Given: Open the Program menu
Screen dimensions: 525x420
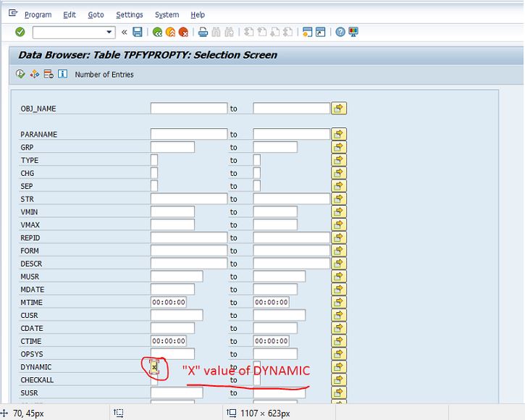Looking at the screenshot, I should pos(38,14).
